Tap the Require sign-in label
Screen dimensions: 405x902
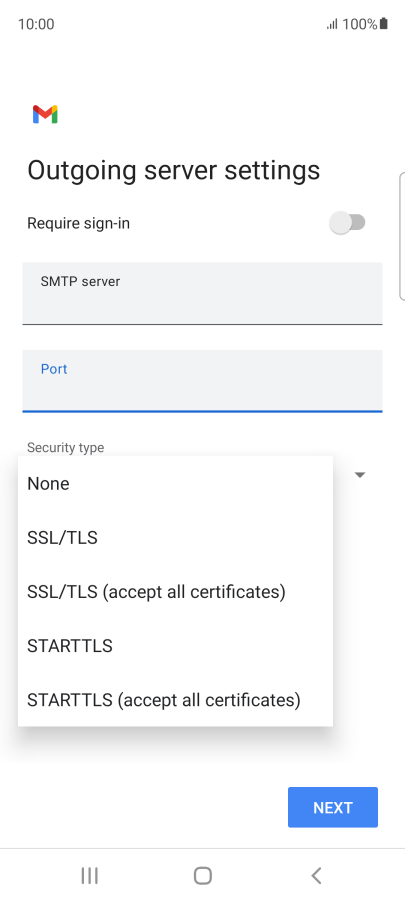point(78,223)
